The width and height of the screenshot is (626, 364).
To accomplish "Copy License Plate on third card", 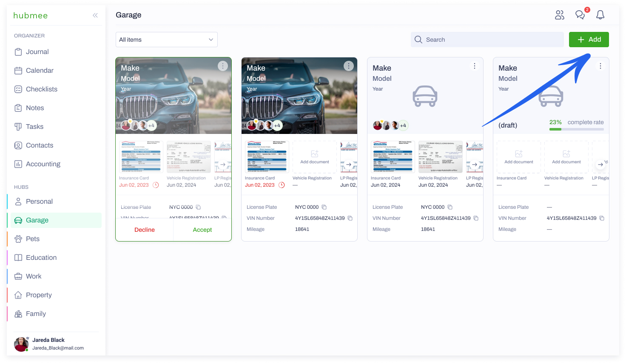I will coord(450,207).
